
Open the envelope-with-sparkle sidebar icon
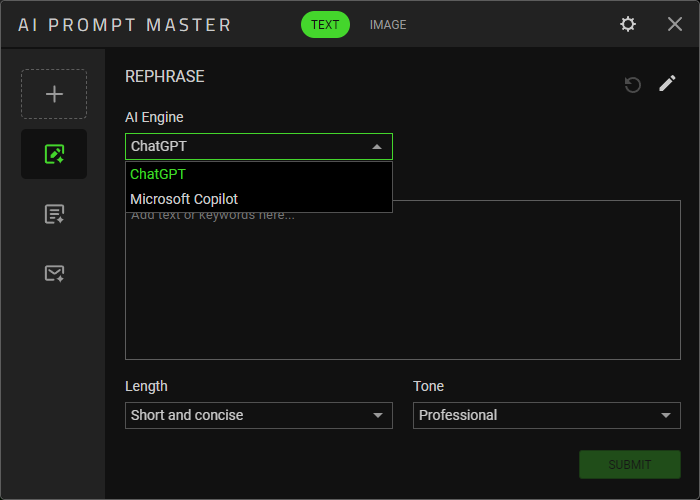click(54, 273)
